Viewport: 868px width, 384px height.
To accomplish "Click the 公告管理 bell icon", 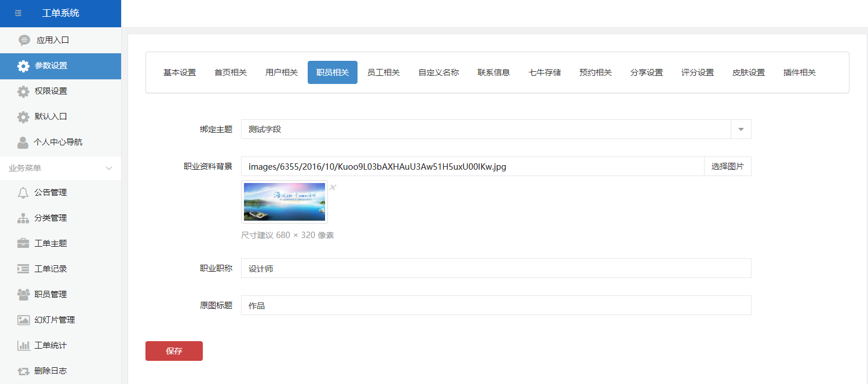I will pos(23,193).
